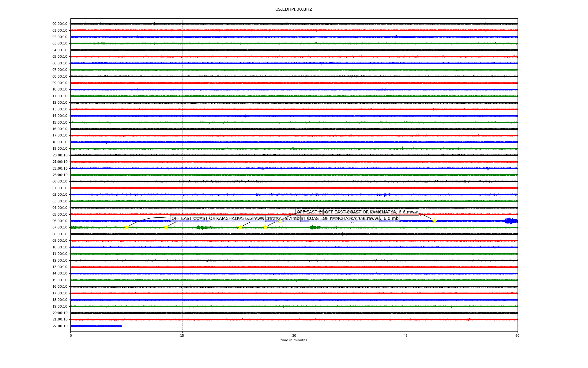Select the 22:00:10 label of the short final trace
Viewport: 588px width, 368px height.
point(60,326)
